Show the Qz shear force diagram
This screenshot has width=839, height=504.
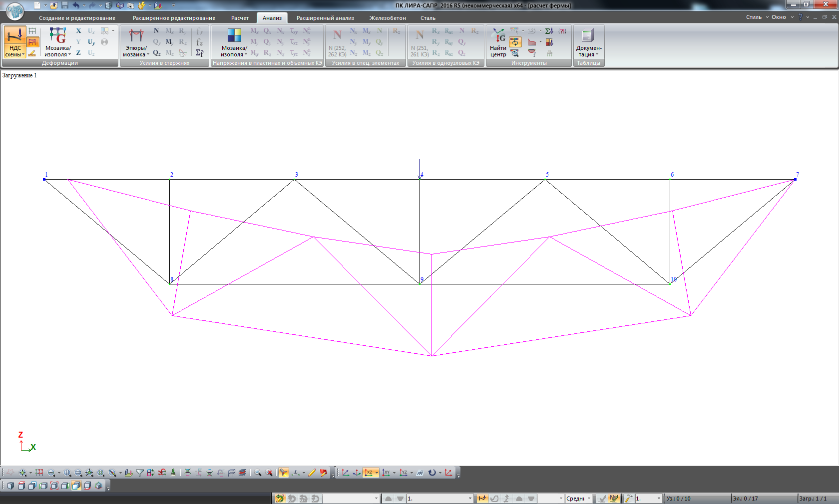pos(157,53)
